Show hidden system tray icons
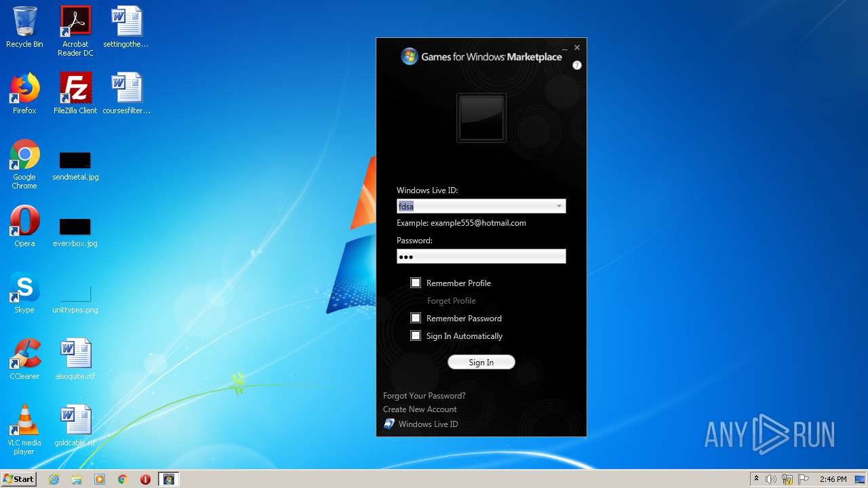Screen dimensions: 868x488 click(756, 479)
